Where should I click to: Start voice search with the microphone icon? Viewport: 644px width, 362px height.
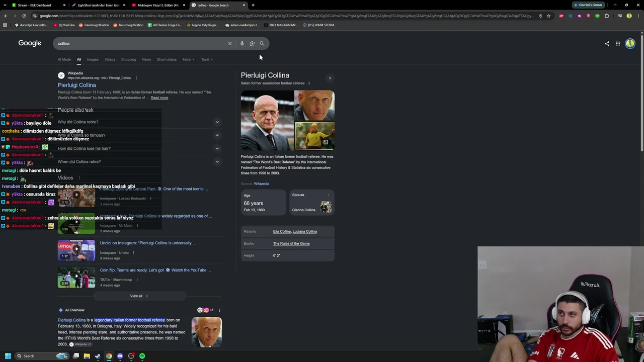242,43
